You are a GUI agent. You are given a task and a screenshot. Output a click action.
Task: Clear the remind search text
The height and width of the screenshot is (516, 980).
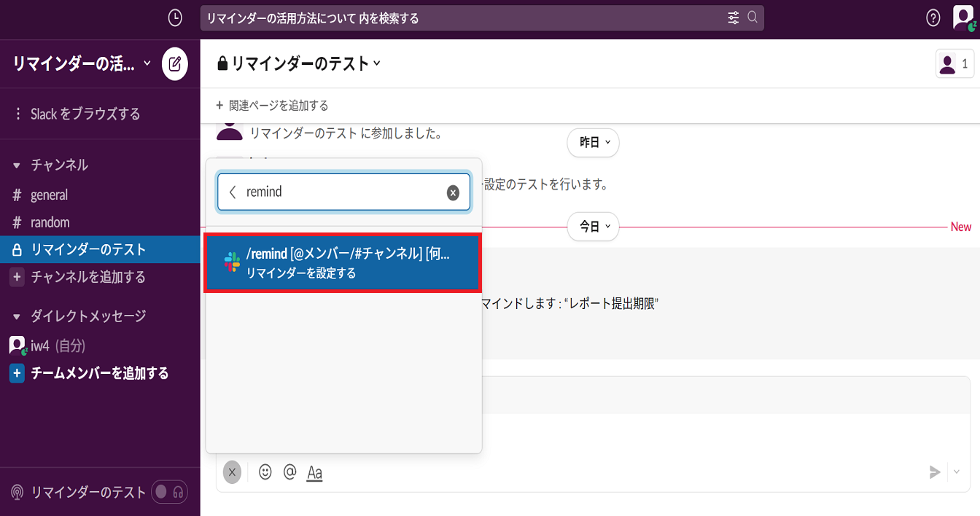pos(453,192)
